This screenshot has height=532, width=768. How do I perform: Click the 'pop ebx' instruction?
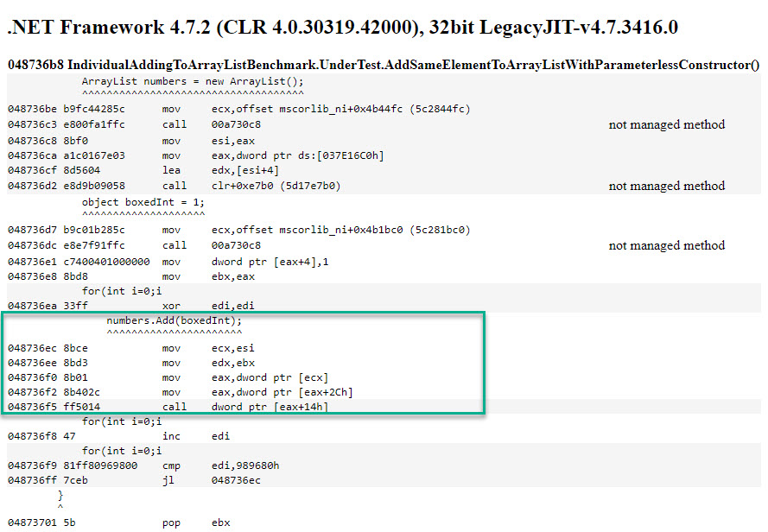(197, 522)
